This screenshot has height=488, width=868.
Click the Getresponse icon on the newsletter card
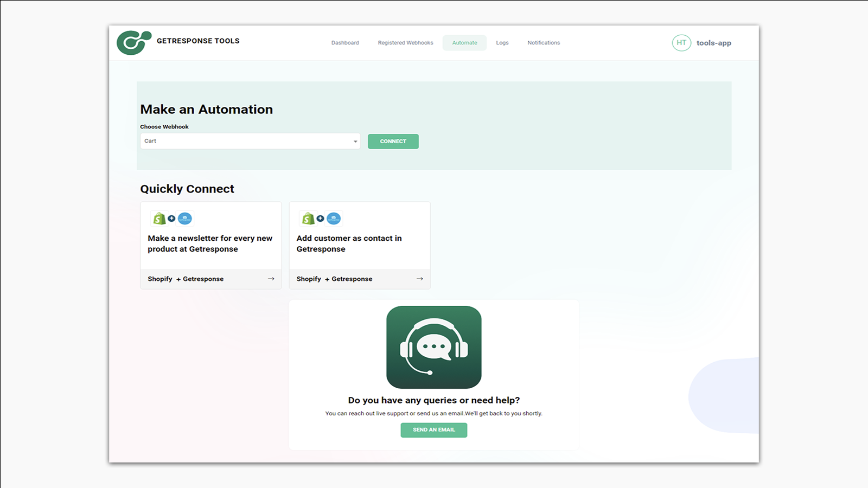185,218
